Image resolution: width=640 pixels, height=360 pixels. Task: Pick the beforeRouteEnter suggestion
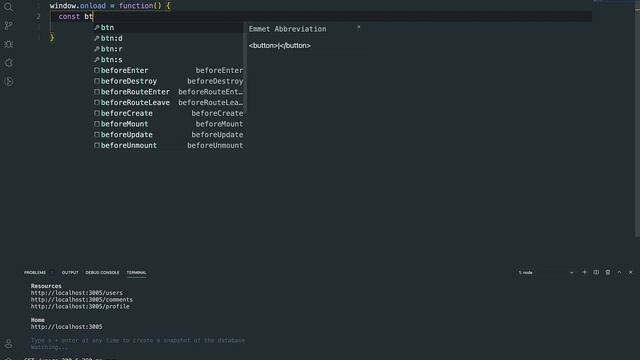168,92
